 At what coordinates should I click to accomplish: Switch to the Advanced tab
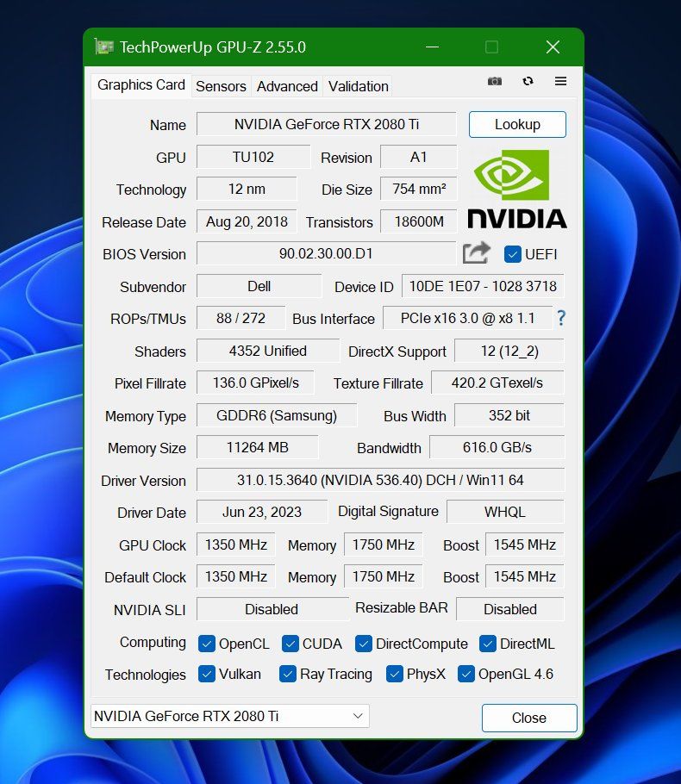(287, 86)
